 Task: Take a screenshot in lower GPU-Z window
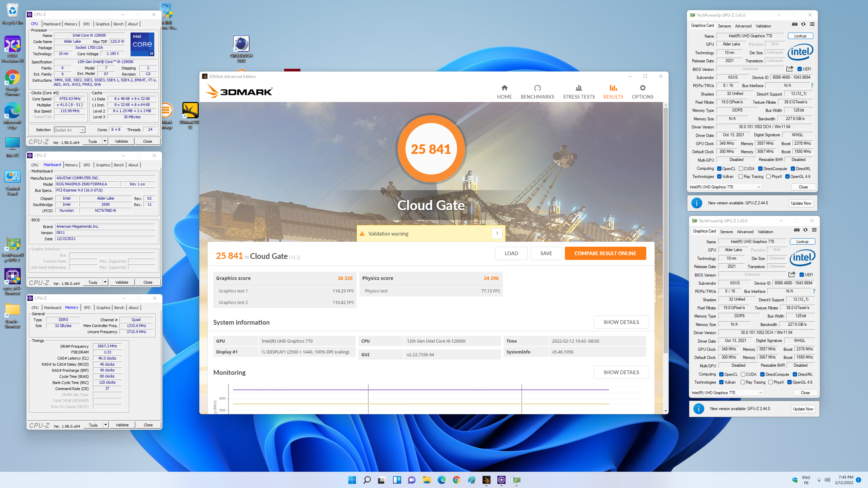(796, 230)
